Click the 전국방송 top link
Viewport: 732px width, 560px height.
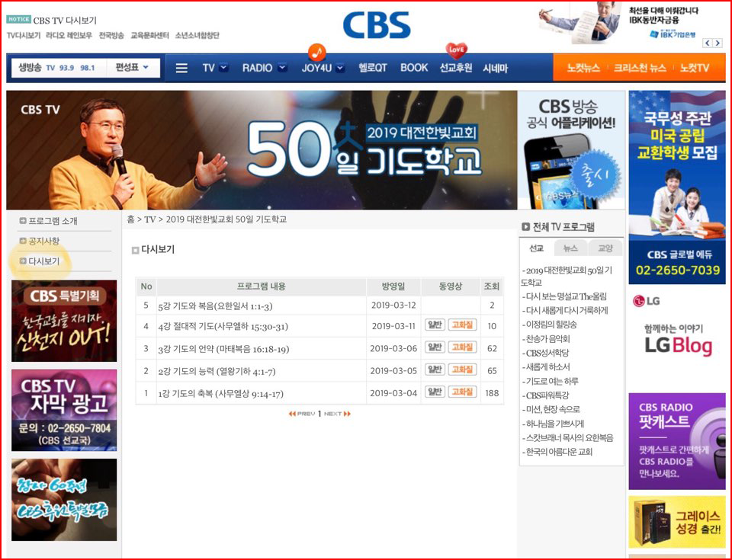click(111, 36)
